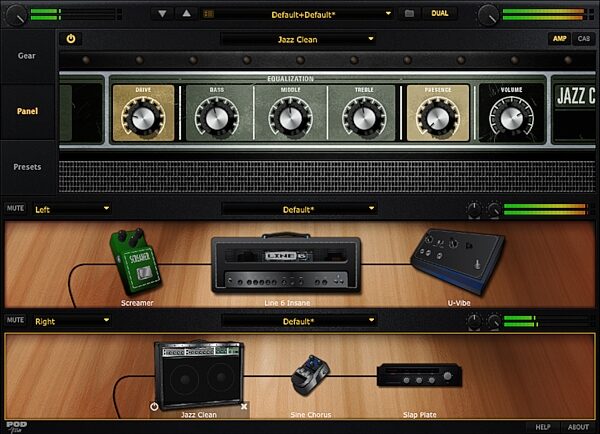The image size is (600, 434).
Task: Click the Left tone volume knob
Action: tap(494, 210)
